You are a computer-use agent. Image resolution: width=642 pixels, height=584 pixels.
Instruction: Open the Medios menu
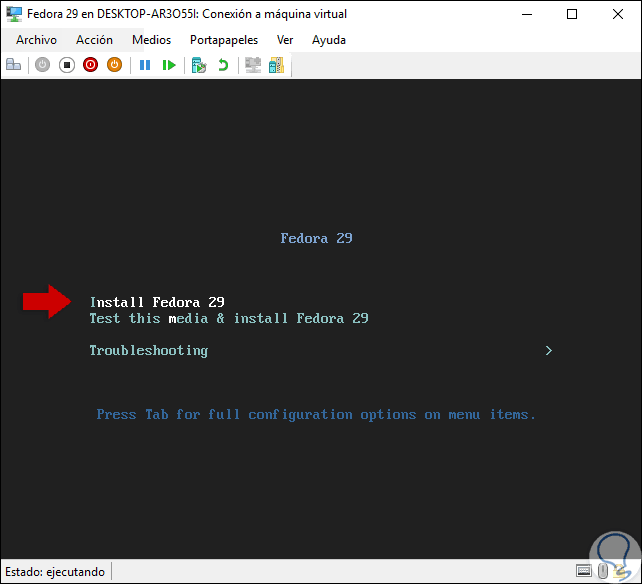(x=151, y=40)
